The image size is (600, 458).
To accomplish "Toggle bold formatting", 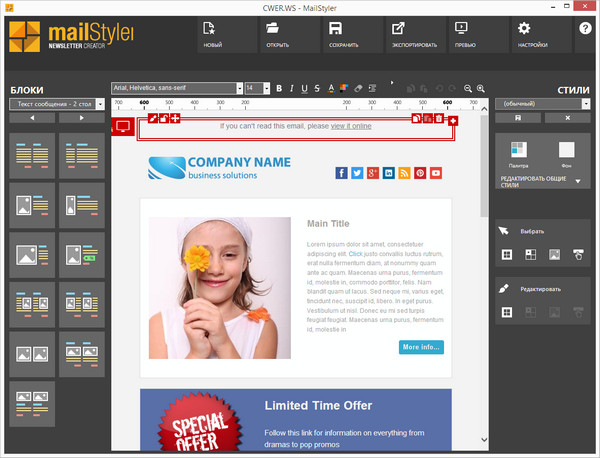I will coord(279,88).
